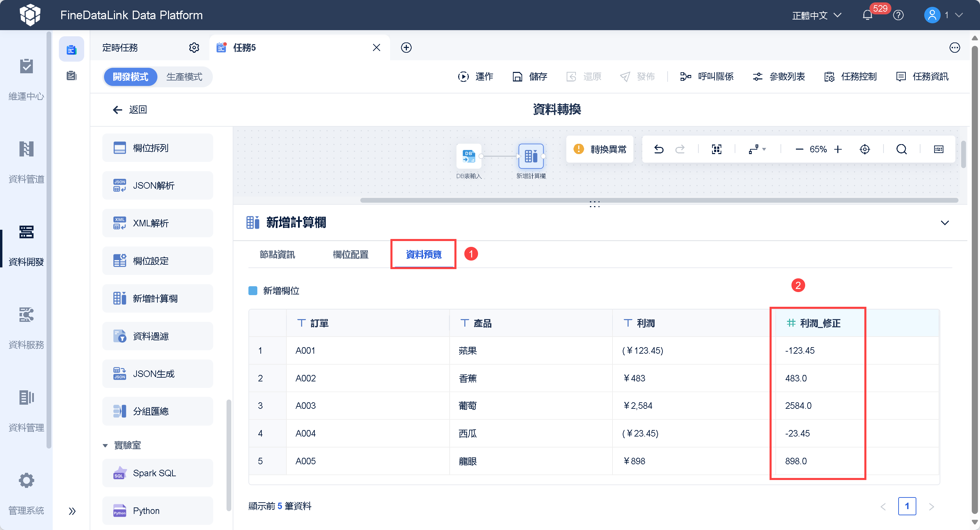Click the DB表輸入 node on canvas
This screenshot has height=530, width=980.
469,156
